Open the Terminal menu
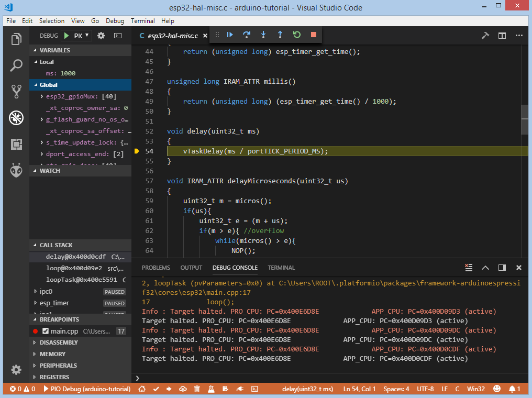This screenshot has width=532, height=398. (143, 21)
